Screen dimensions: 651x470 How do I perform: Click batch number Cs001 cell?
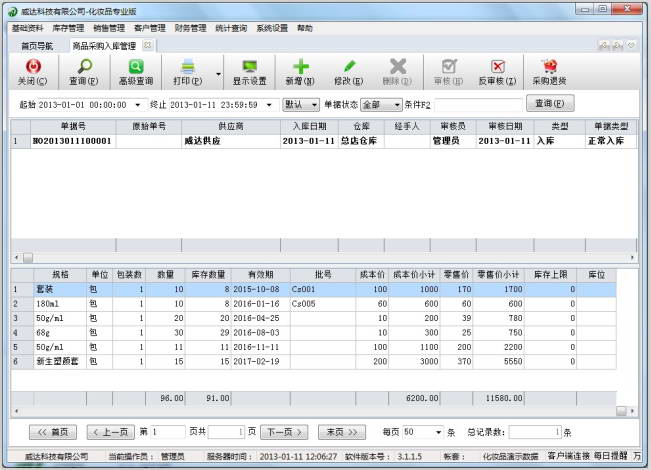tap(323, 289)
